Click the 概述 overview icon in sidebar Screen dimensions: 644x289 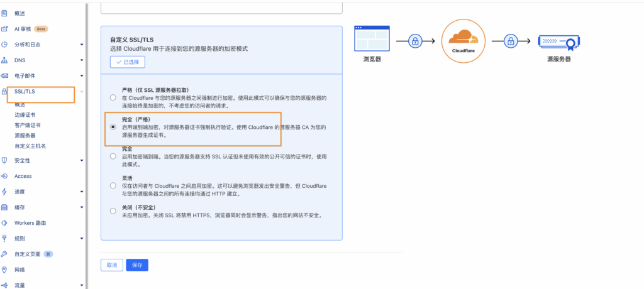(x=4, y=14)
